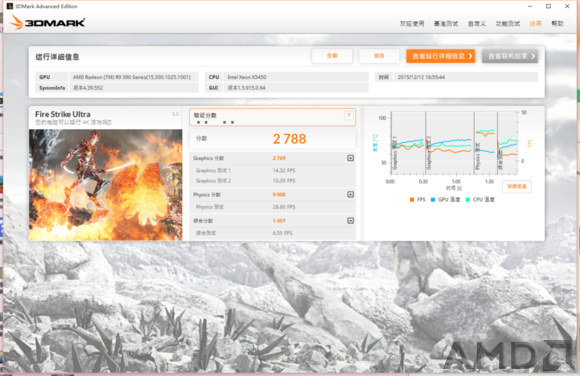
Task: Click the 3DMark logo in the header
Action: tap(47, 22)
